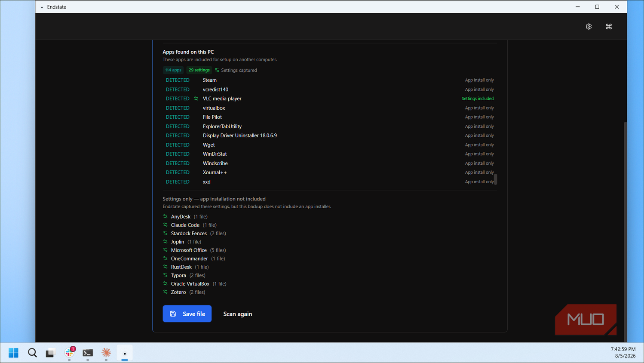This screenshot has height=363, width=644.
Task: Select the vcredist140 row
Action: tap(330, 89)
